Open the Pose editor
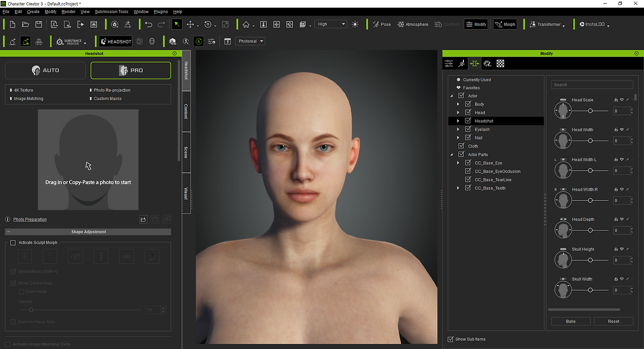Image resolution: width=644 pixels, height=349 pixels. pyautogui.click(x=381, y=24)
